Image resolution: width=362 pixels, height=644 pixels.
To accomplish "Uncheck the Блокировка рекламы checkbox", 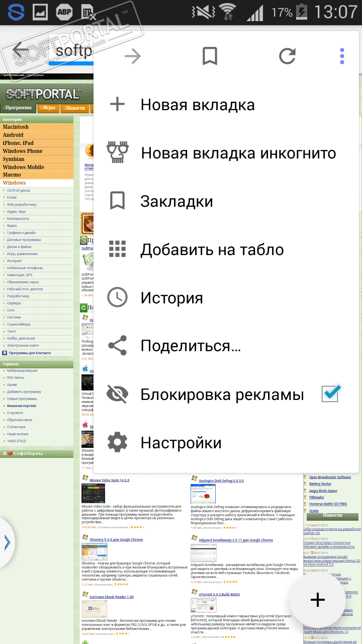I will (331, 393).
